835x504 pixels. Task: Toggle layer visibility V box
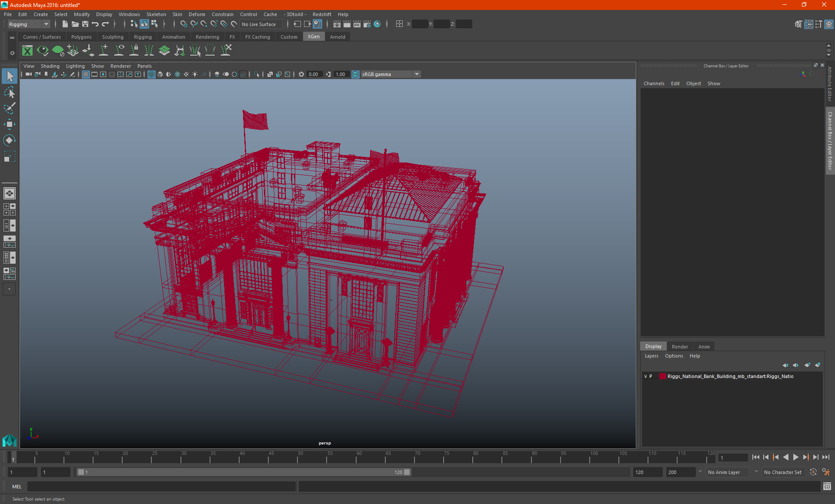pos(645,377)
